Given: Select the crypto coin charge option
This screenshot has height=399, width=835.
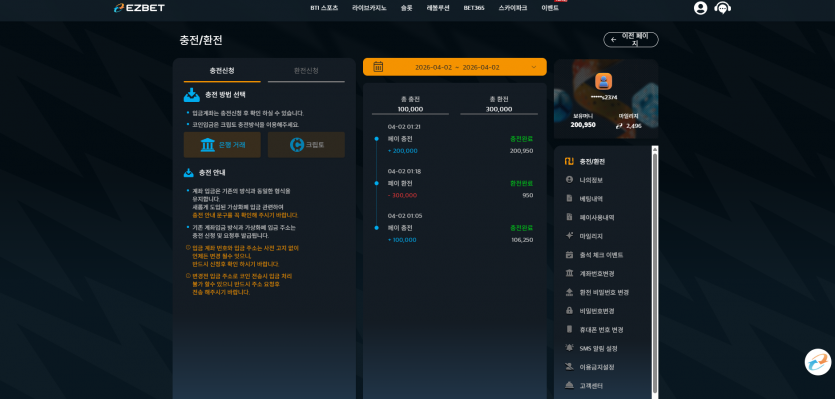Looking at the screenshot, I should [x=306, y=144].
